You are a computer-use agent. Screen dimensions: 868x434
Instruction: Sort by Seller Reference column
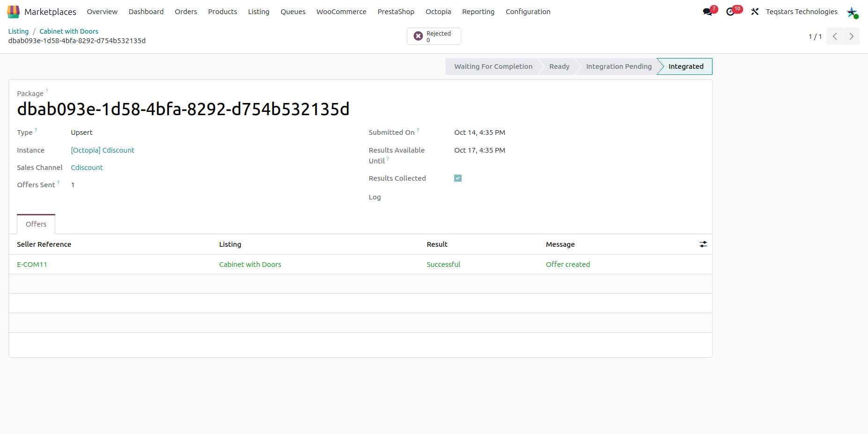[x=44, y=244]
